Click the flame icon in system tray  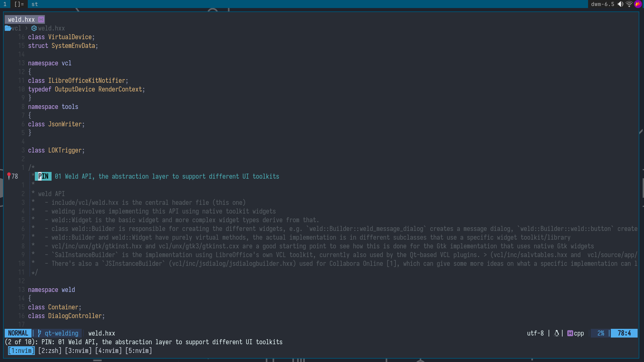[638, 4]
